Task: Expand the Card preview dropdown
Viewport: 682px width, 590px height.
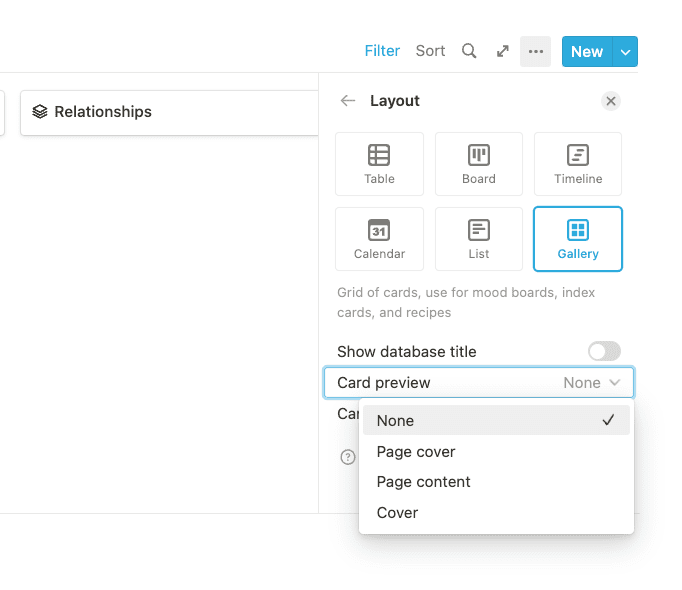Action: point(478,383)
